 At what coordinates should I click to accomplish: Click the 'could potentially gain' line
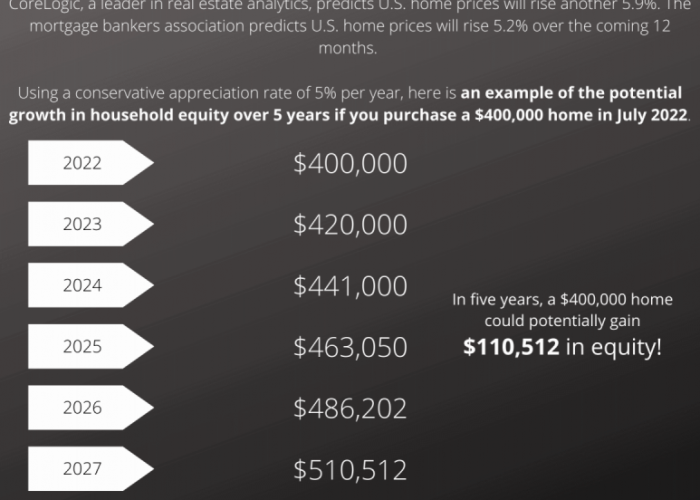(x=562, y=321)
